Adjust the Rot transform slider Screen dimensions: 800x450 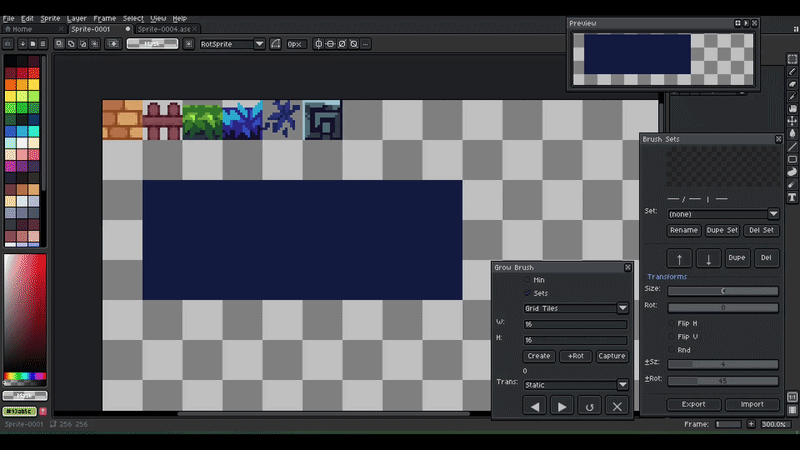[x=722, y=308]
